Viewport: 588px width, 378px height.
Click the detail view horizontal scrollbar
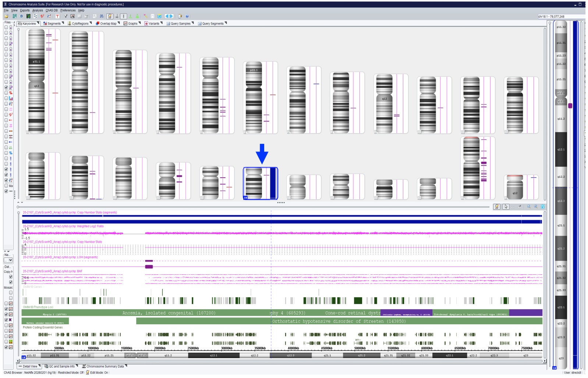281,361
